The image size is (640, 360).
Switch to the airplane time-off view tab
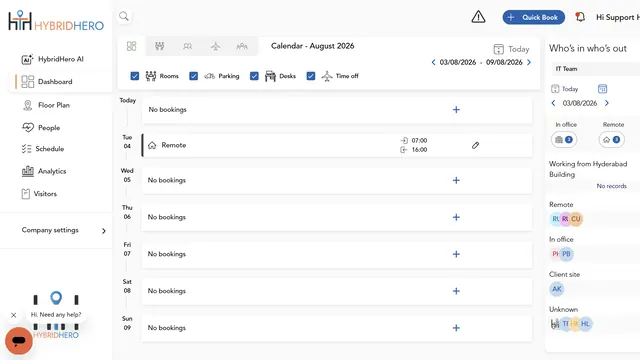(x=216, y=46)
